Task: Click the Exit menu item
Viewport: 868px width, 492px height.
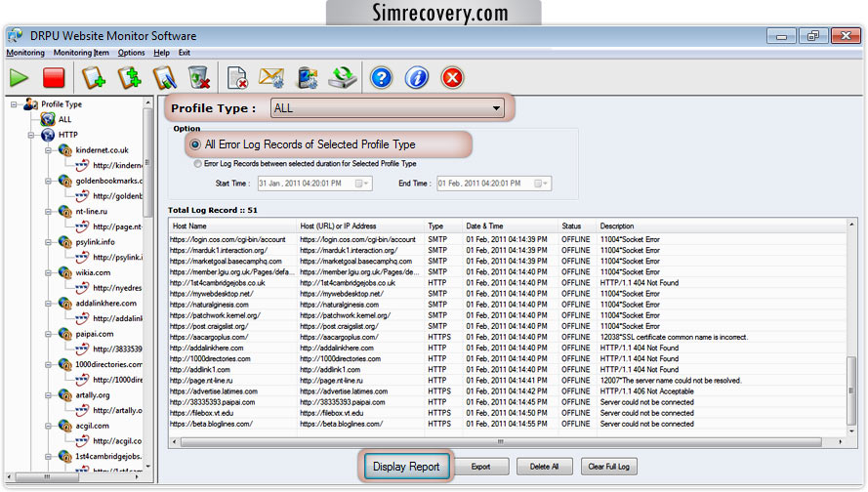Action: 185,53
